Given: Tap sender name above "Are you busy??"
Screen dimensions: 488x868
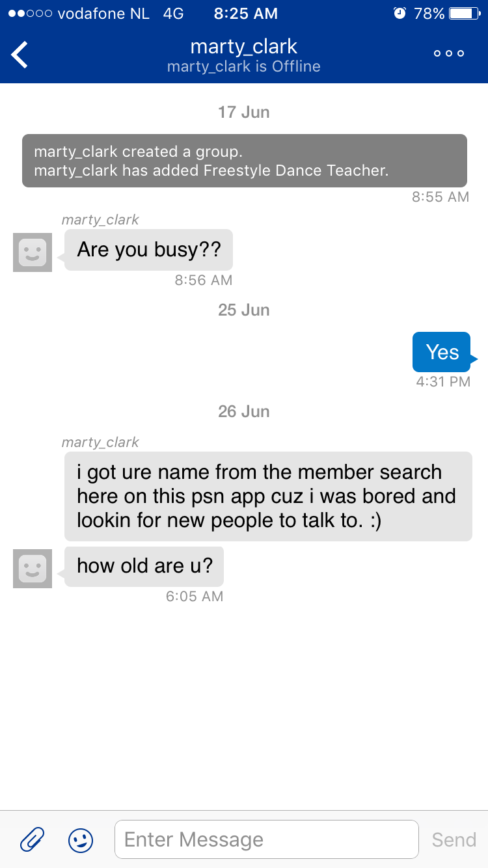Looking at the screenshot, I should click(x=100, y=220).
